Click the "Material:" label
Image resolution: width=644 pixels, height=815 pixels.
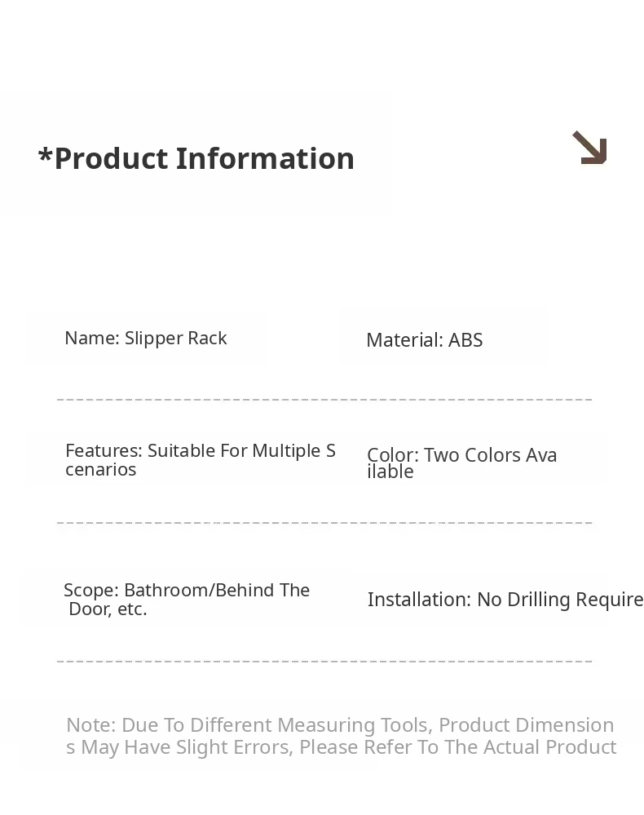[404, 341]
